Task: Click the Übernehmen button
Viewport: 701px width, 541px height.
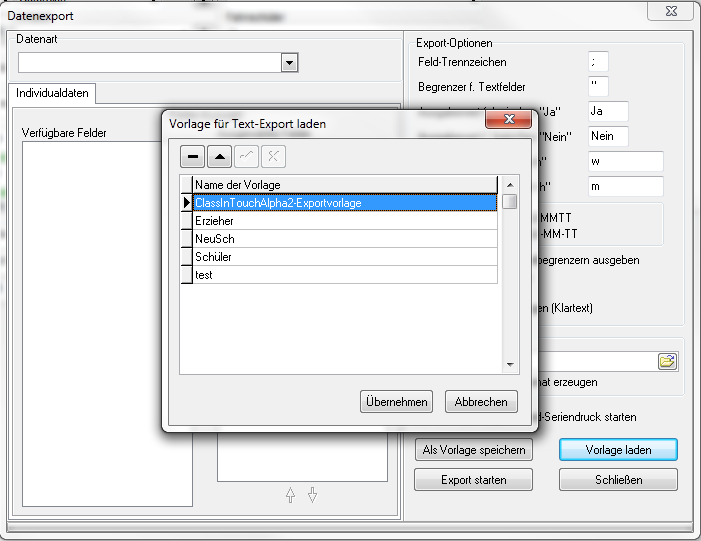Action: (397, 402)
